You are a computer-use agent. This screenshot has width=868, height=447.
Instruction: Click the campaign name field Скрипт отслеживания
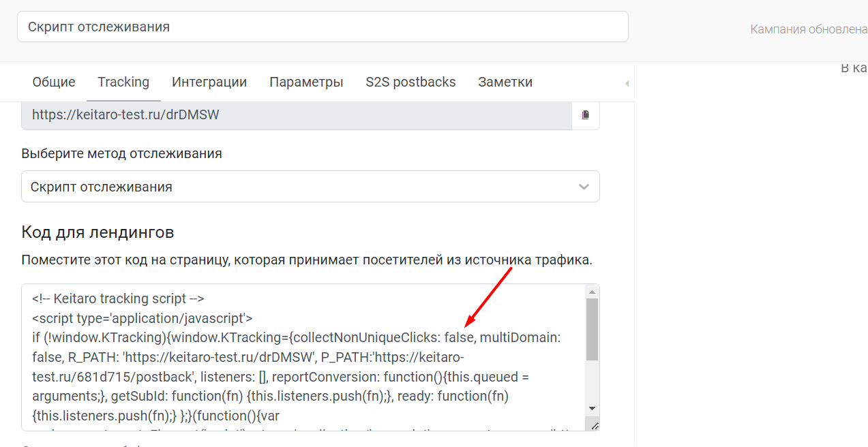point(323,27)
